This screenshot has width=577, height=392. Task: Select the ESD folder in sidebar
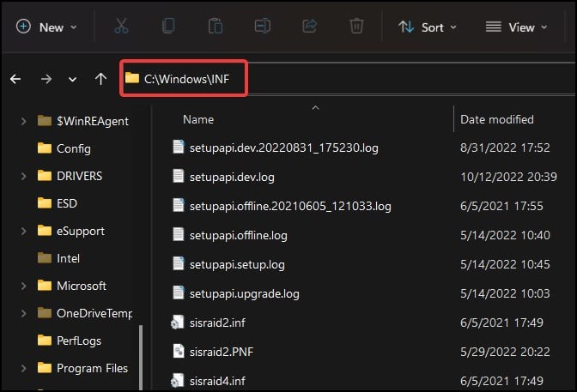tap(67, 203)
